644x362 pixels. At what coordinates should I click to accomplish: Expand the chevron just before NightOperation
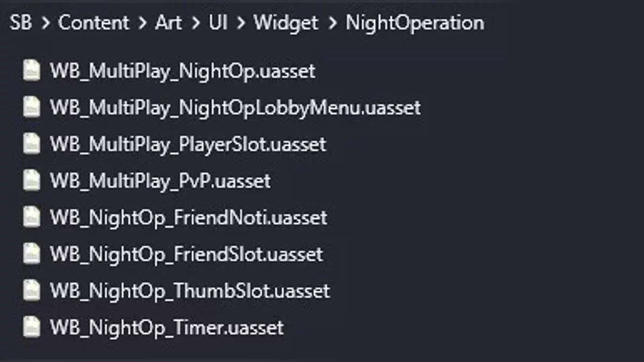click(x=332, y=23)
